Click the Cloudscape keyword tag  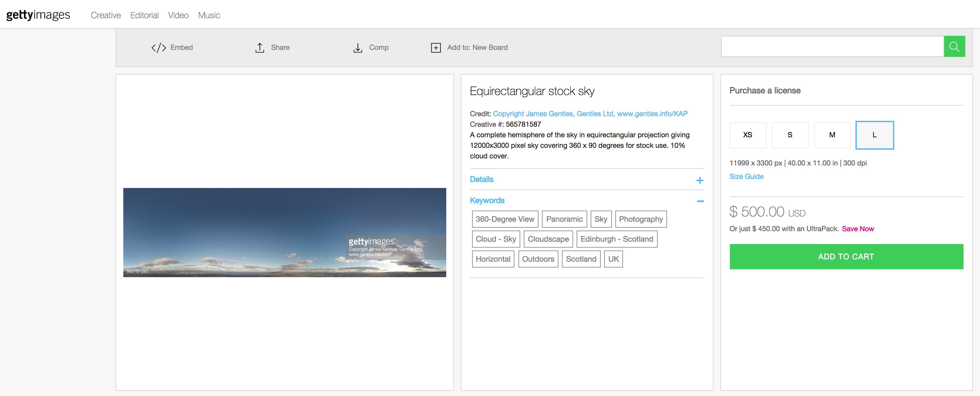pos(548,239)
